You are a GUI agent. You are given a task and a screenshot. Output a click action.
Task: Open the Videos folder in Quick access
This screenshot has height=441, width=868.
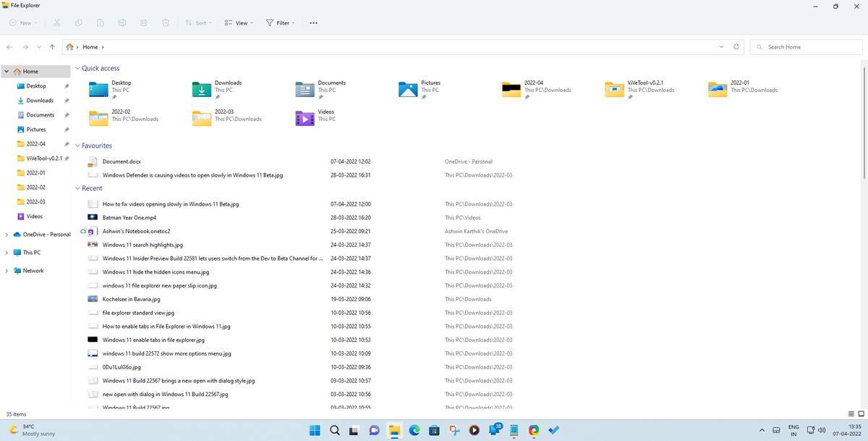tap(305, 118)
